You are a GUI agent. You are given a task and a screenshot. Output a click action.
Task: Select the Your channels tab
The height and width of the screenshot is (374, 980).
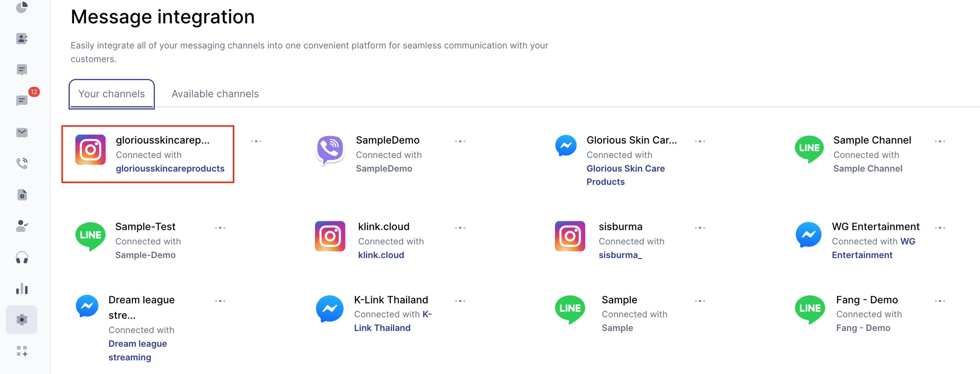(x=111, y=94)
